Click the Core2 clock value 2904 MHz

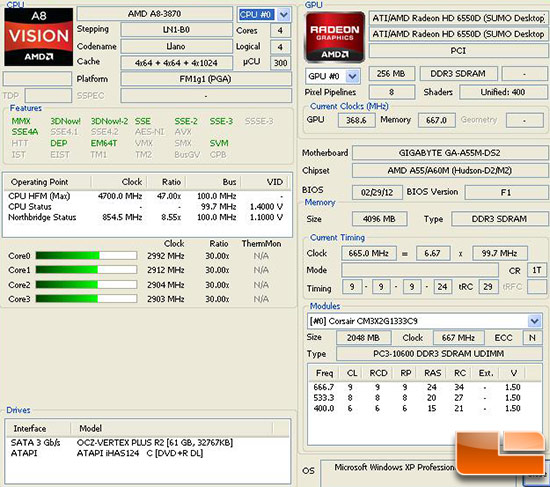[166, 285]
